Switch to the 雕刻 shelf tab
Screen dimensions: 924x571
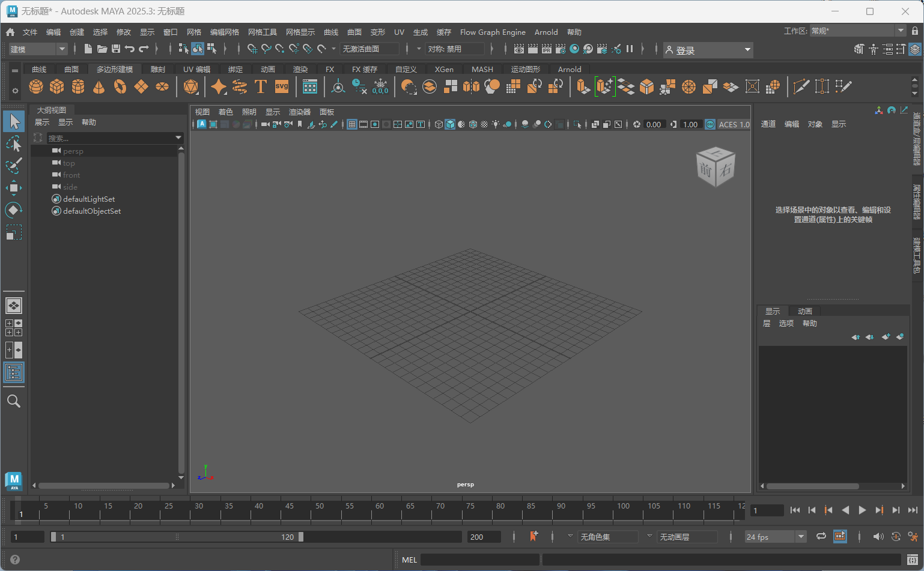tap(158, 70)
